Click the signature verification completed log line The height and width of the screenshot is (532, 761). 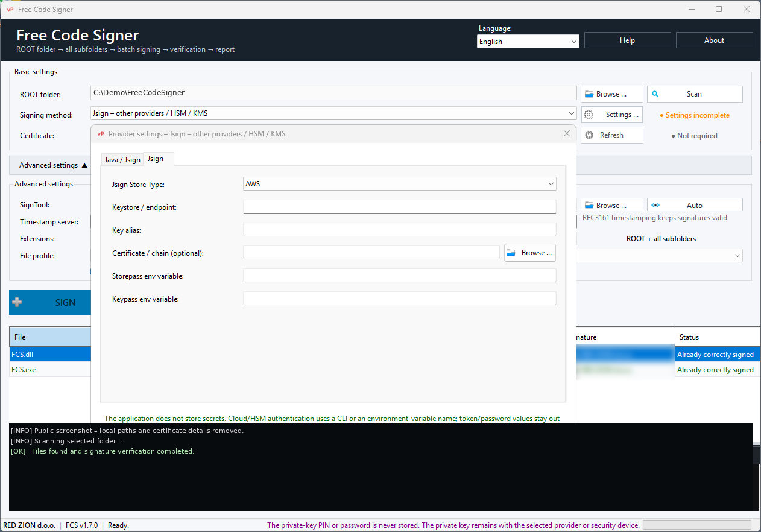(x=103, y=451)
